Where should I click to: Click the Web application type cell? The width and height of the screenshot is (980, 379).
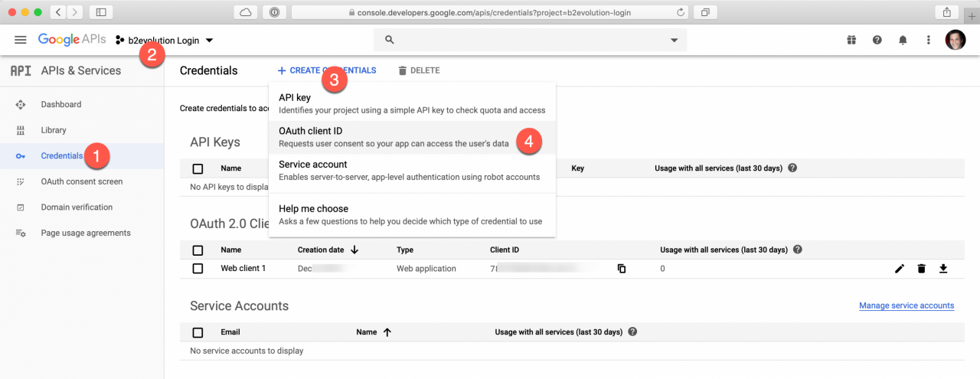pyautogui.click(x=426, y=269)
